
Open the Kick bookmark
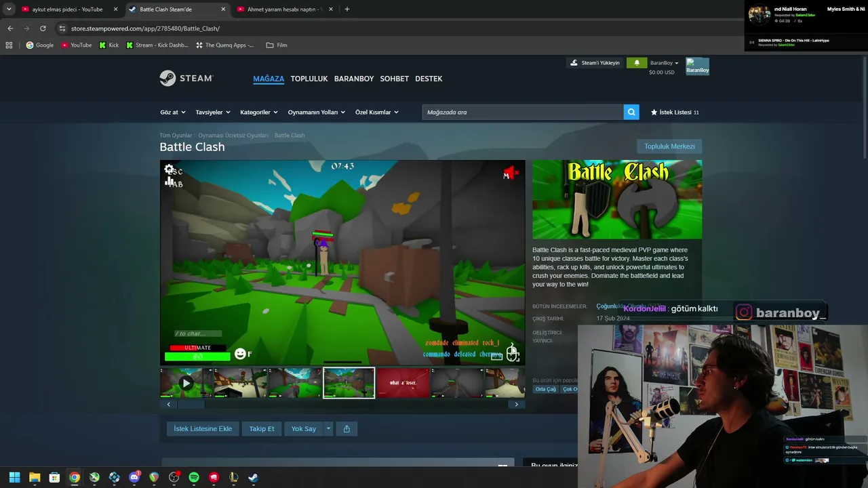(108, 45)
